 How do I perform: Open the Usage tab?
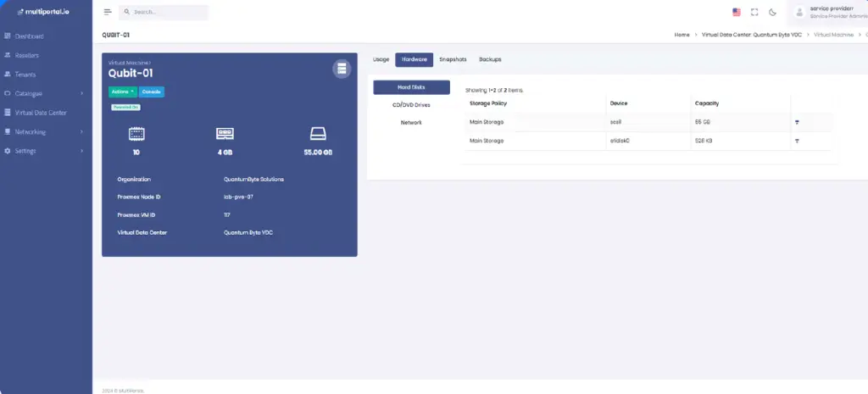381,59
